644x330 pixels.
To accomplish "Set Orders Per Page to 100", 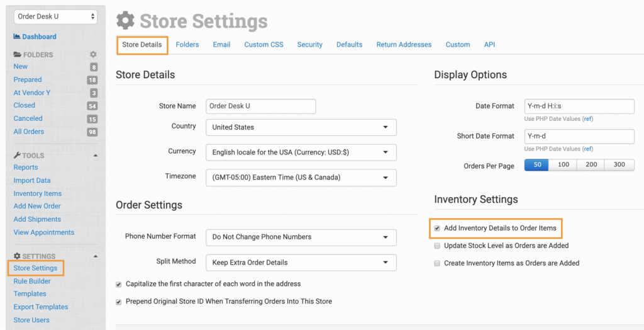I will point(563,165).
